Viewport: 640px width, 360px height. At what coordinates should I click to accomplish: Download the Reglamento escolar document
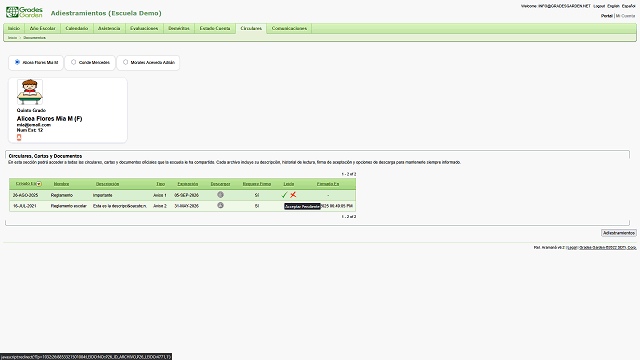pos(220,205)
